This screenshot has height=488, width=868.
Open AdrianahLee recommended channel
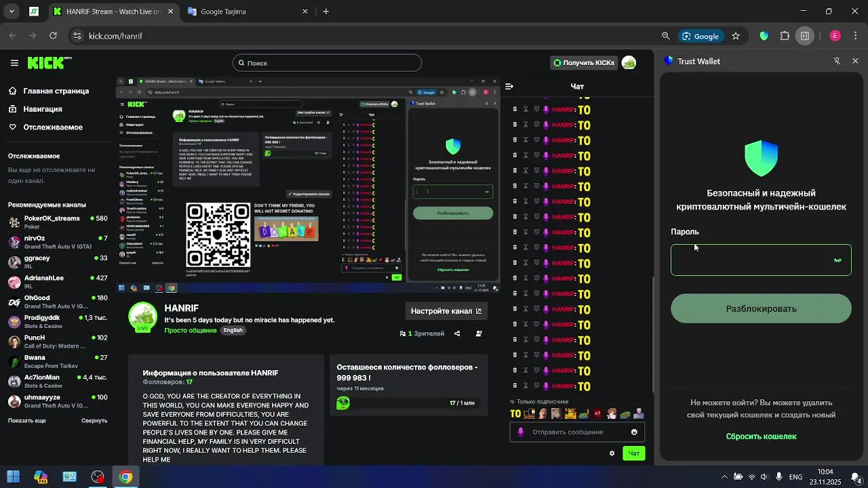click(x=58, y=281)
